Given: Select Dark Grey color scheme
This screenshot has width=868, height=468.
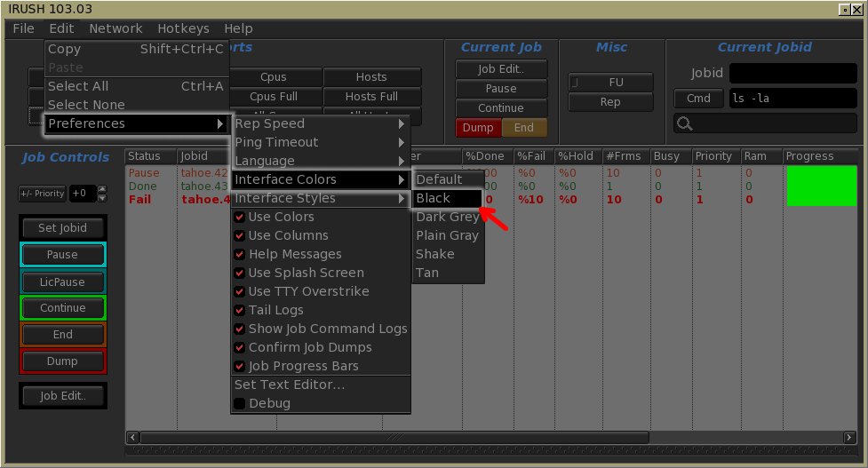Looking at the screenshot, I should coord(447,217).
